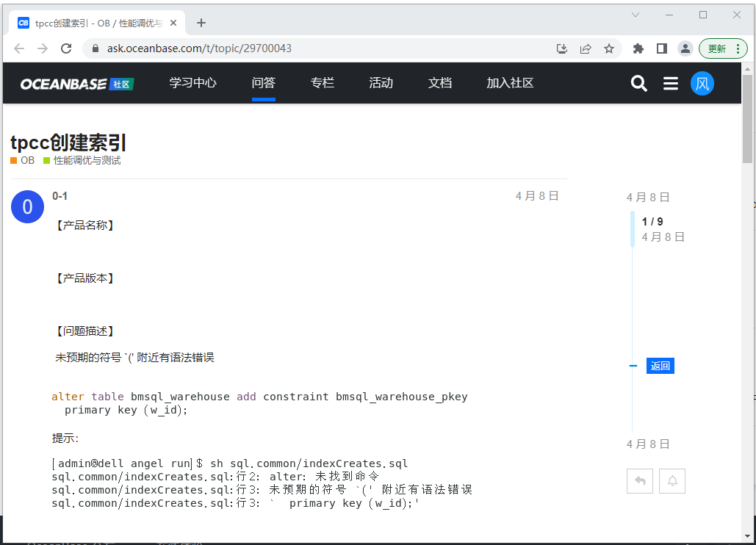This screenshot has width=756, height=545.
Task: Click the install app icon in address bar
Action: 562,48
